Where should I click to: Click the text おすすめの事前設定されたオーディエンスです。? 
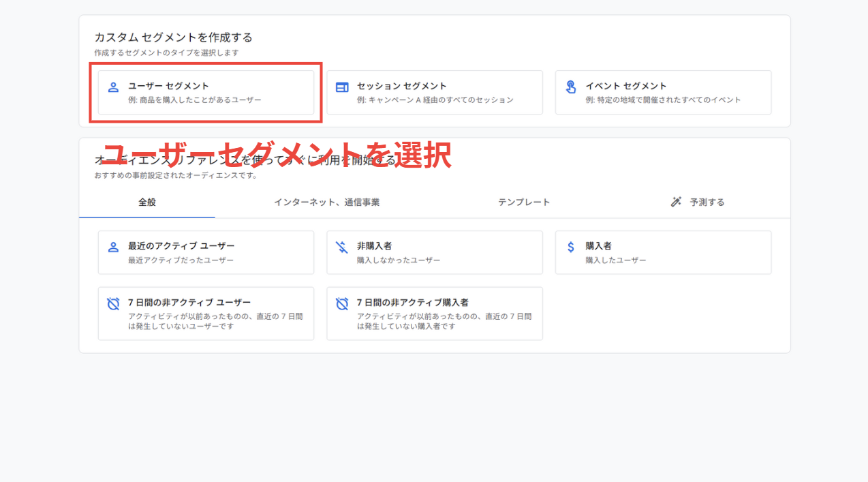tap(176, 175)
